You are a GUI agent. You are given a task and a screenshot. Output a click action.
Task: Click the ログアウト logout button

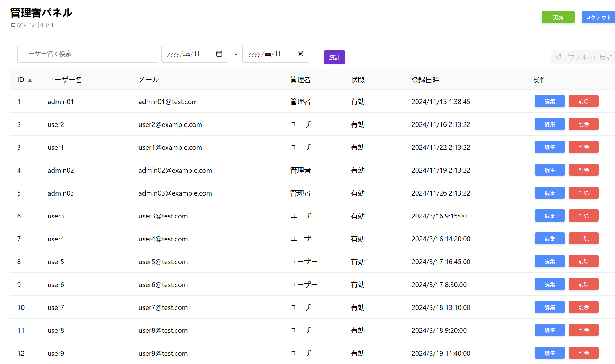tap(598, 17)
